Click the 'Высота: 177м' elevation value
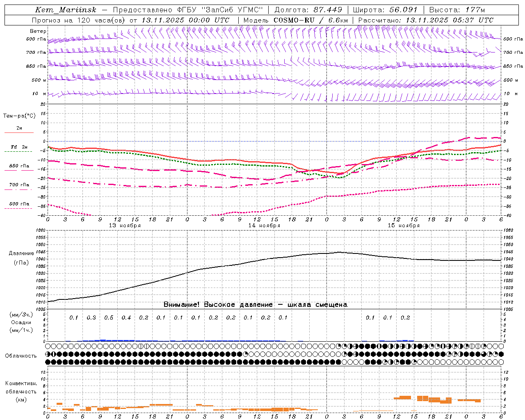The width and height of the screenshot is (525, 420). (457, 10)
